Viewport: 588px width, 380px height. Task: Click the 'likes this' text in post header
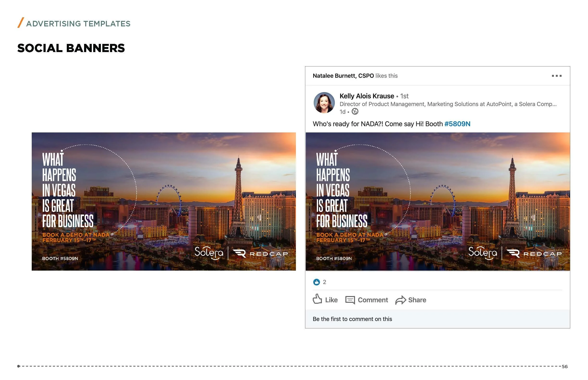click(386, 76)
